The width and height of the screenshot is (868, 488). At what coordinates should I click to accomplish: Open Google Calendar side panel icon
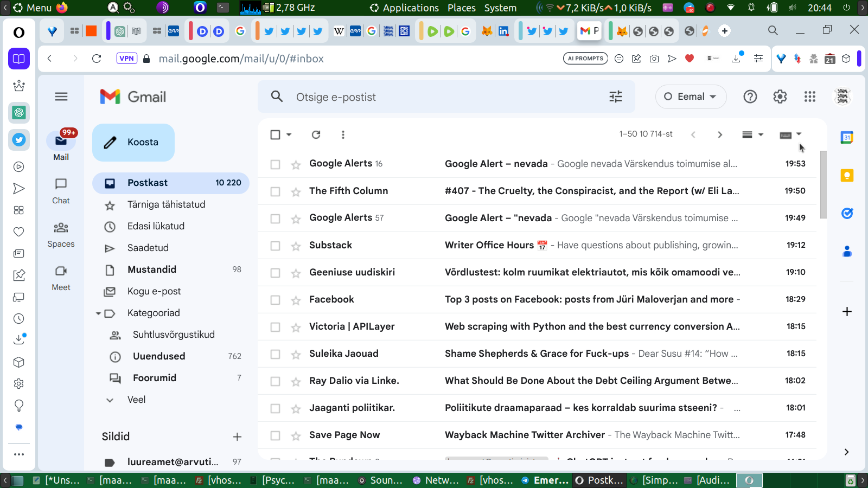click(846, 138)
